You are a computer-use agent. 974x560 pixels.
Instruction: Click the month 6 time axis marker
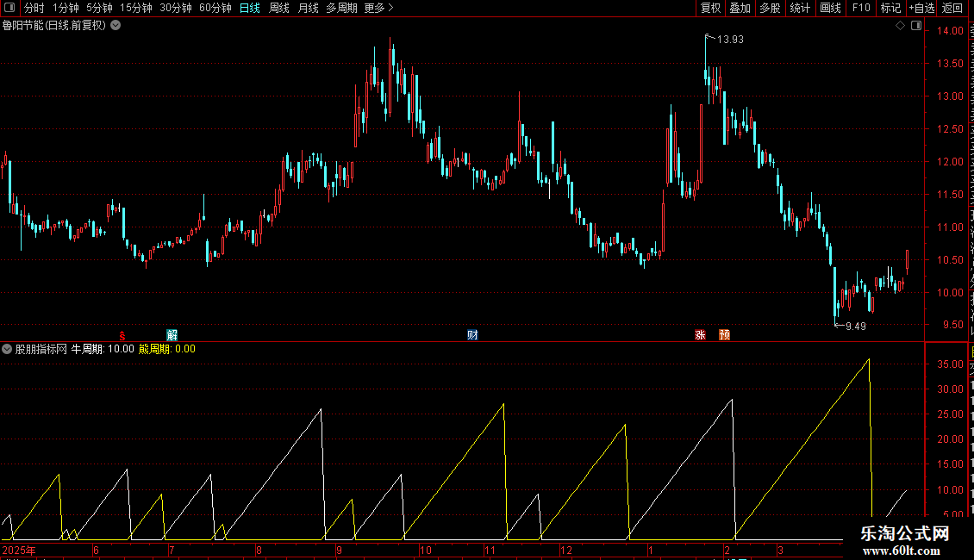[96, 550]
